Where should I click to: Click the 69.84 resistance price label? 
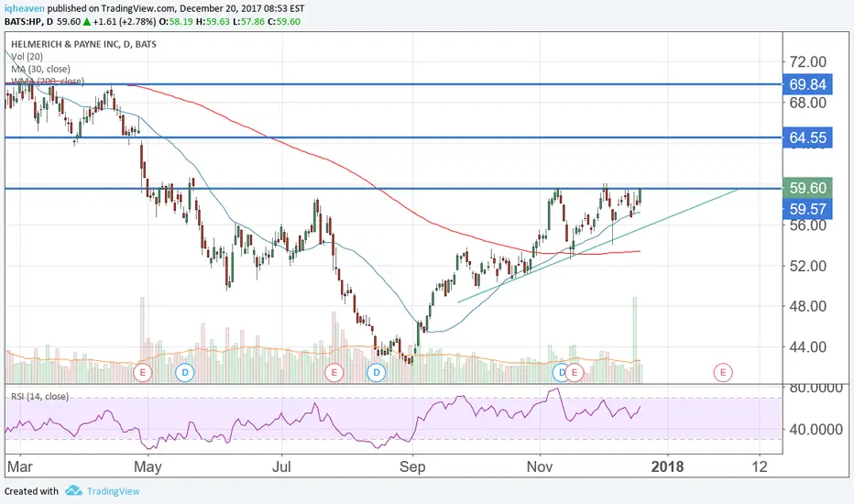coord(807,84)
